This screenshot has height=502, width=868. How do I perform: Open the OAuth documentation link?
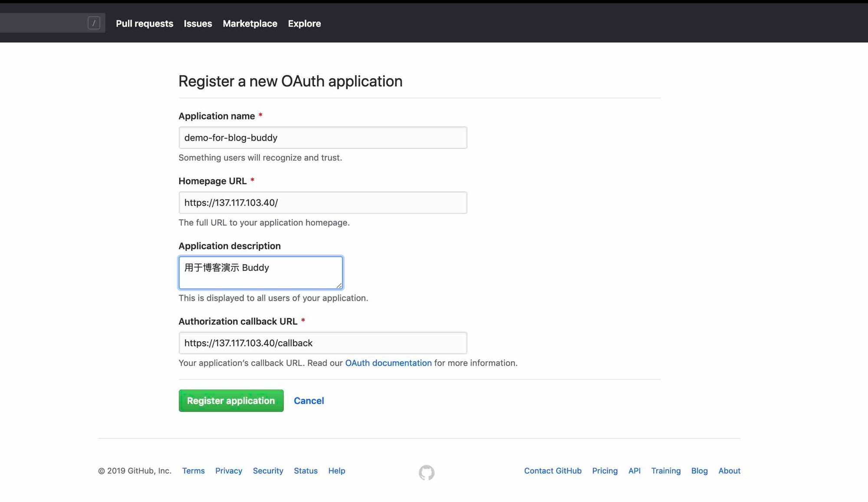388,363
